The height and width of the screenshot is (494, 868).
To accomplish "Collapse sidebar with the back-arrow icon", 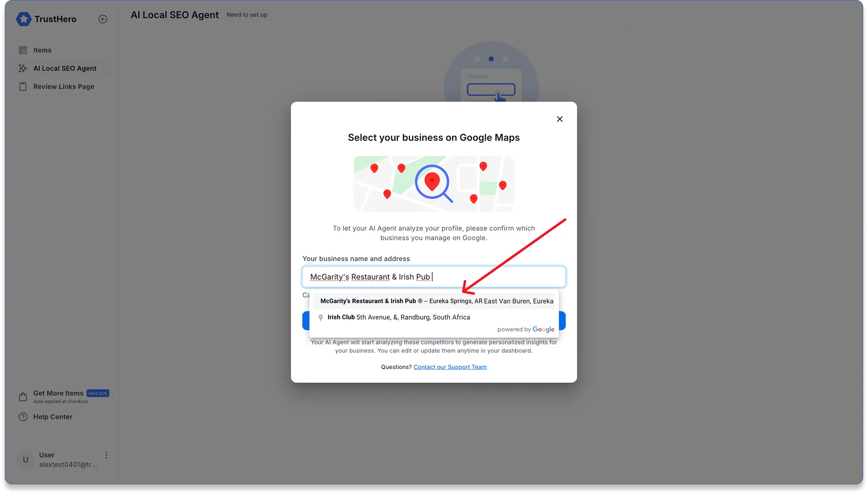I will 103,19.
